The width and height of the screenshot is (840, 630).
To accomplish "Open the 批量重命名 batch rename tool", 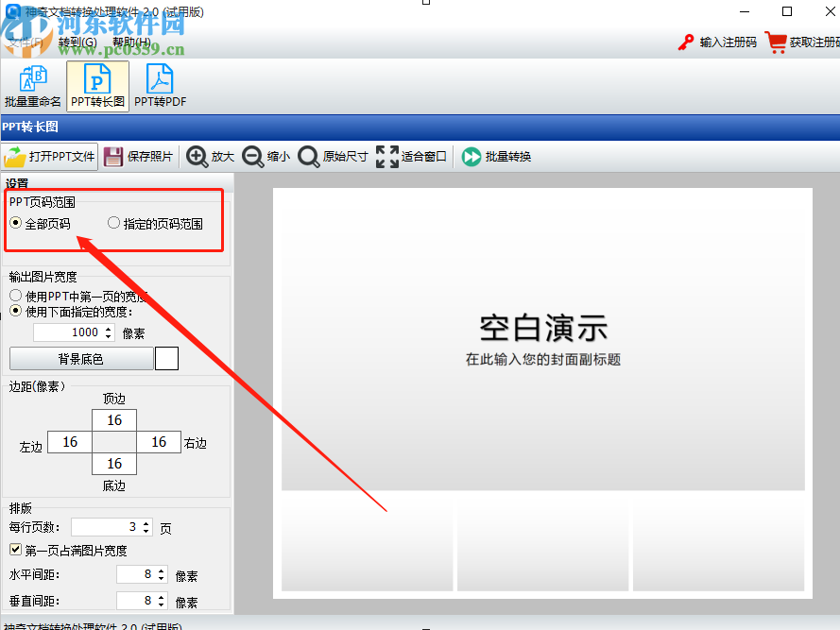I will click(32, 84).
